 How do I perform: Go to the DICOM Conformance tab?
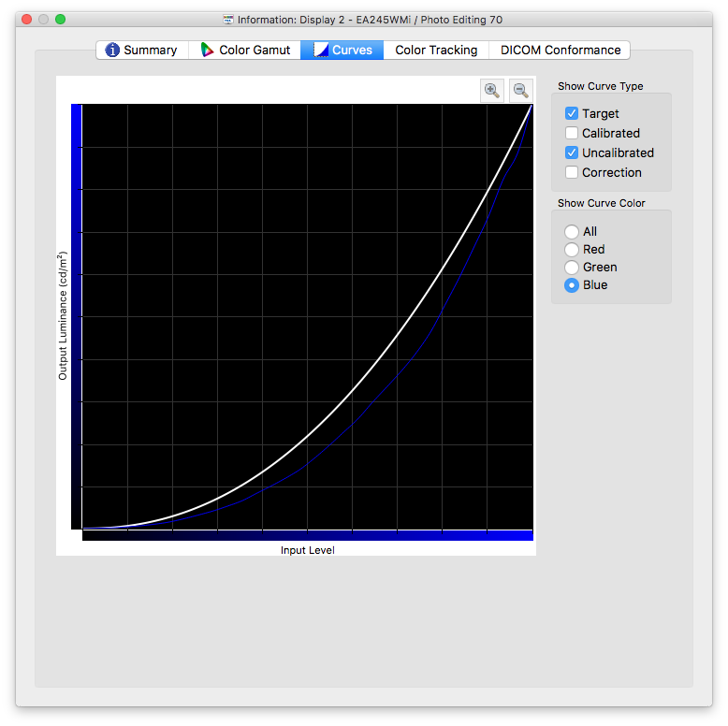coord(560,50)
